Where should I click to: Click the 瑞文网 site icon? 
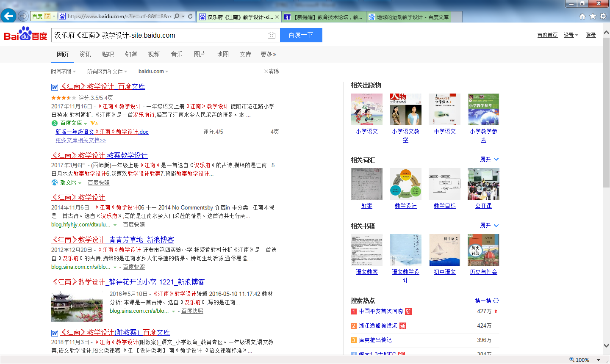55,182
